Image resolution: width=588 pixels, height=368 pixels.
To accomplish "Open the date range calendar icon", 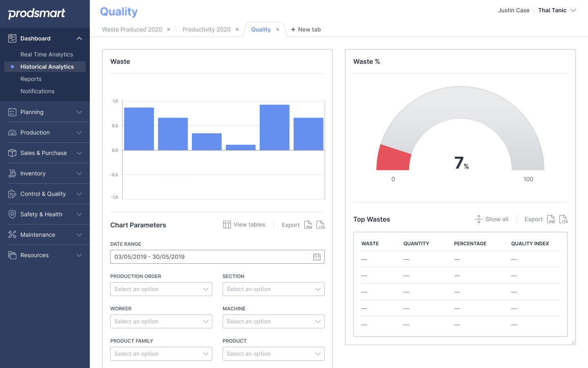I will pyautogui.click(x=317, y=257).
